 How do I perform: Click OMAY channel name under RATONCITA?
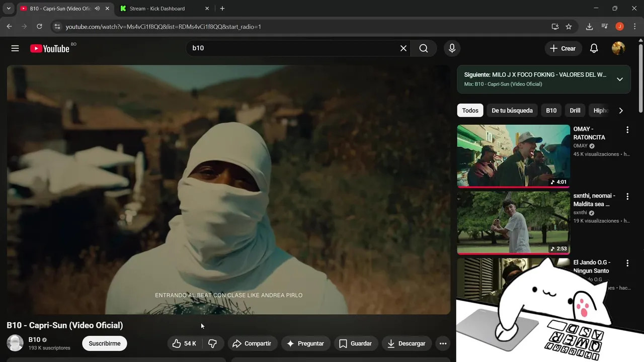[580, 146]
